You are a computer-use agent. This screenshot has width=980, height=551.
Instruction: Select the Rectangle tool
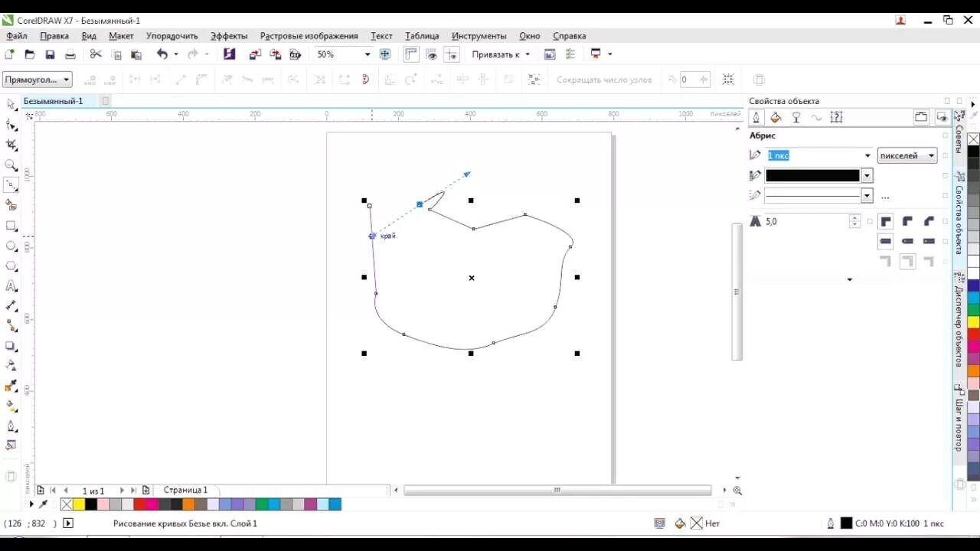(11, 226)
